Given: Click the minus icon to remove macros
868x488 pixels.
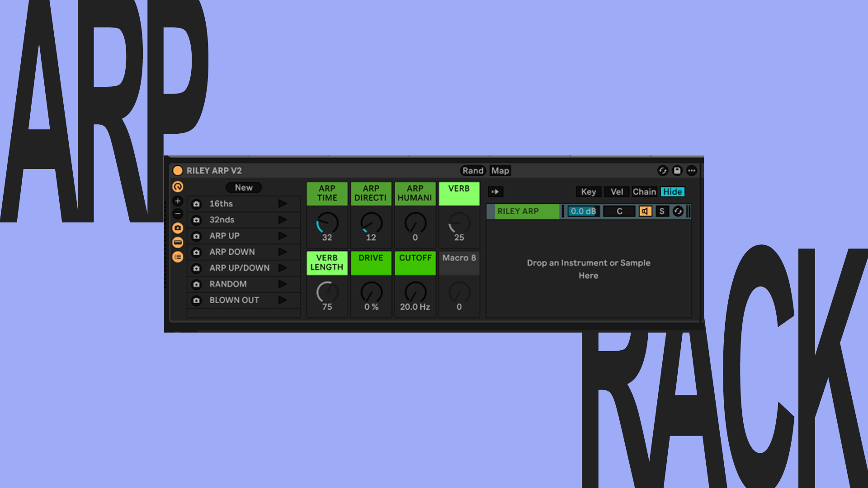Looking at the screenshot, I should (178, 214).
